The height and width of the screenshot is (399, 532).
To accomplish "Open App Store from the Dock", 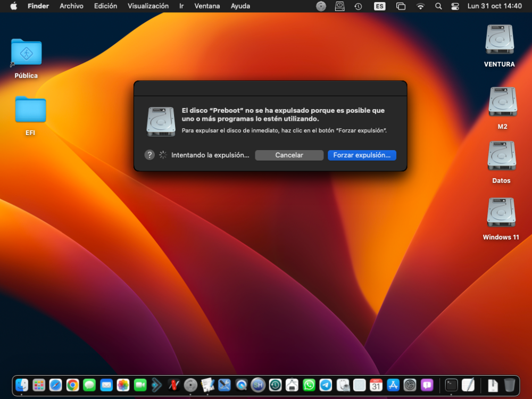I will pyautogui.click(x=393, y=385).
